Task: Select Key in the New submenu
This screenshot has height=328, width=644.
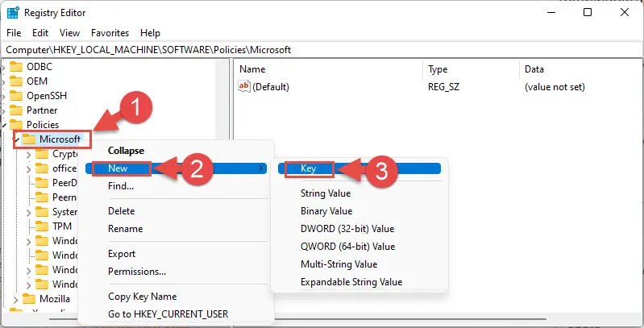Action: pos(359,168)
